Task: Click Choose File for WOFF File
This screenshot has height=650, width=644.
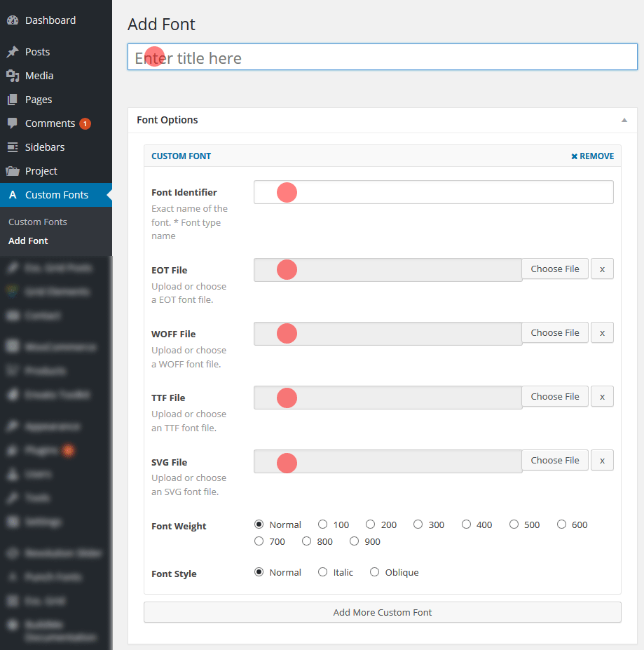Action: pos(554,333)
